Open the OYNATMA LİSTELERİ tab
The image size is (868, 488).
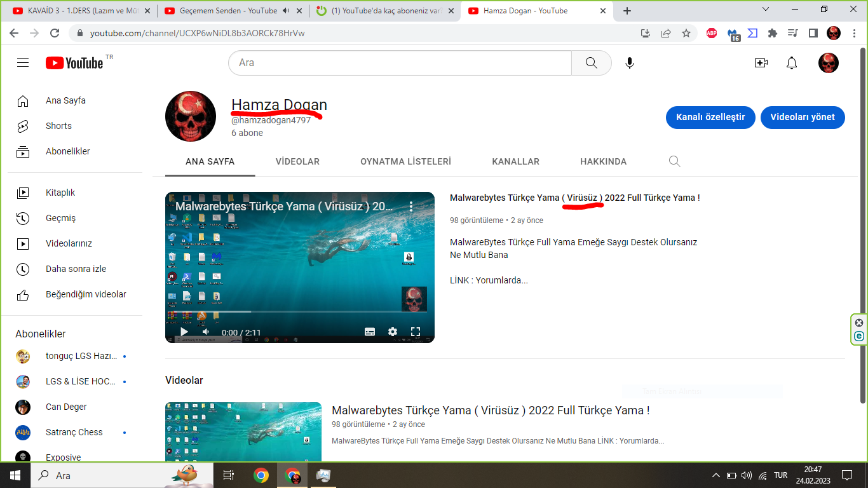(x=405, y=161)
